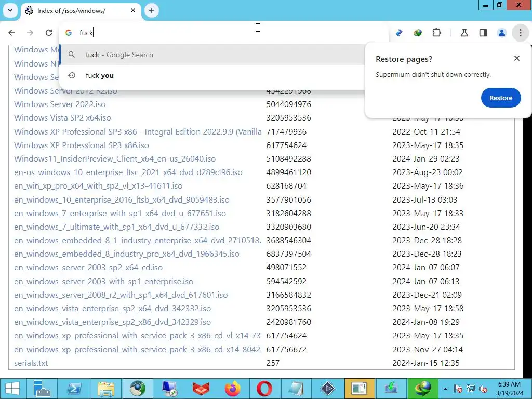Click the Windows XP Integral Edition 2022.9.9 link
Screen dimensions: 532x399
coord(138,131)
